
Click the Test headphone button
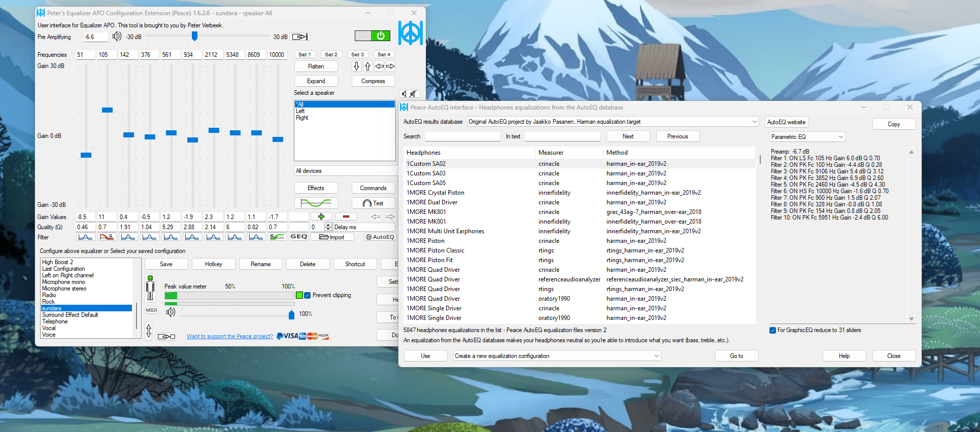click(x=373, y=203)
